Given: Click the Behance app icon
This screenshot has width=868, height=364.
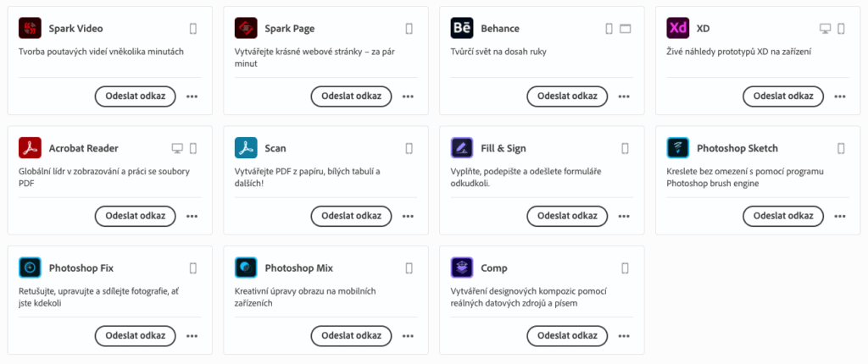Looking at the screenshot, I should [462, 29].
